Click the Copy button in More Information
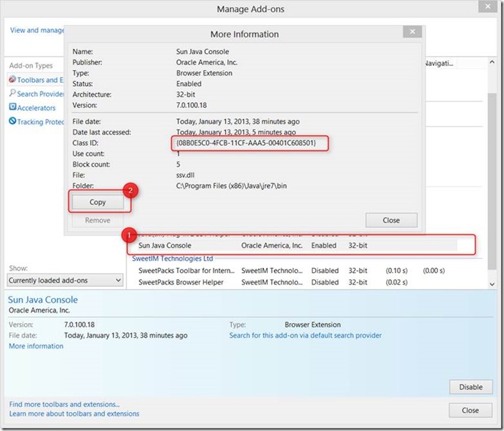504x431 pixels. click(x=97, y=202)
